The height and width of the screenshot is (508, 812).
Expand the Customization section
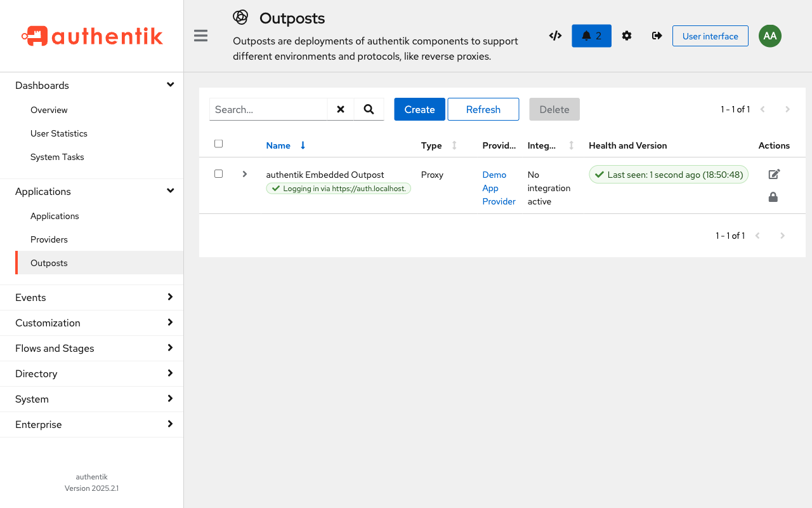[x=92, y=323]
